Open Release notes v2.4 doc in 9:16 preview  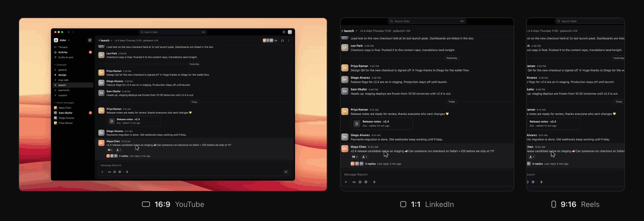click(553, 124)
